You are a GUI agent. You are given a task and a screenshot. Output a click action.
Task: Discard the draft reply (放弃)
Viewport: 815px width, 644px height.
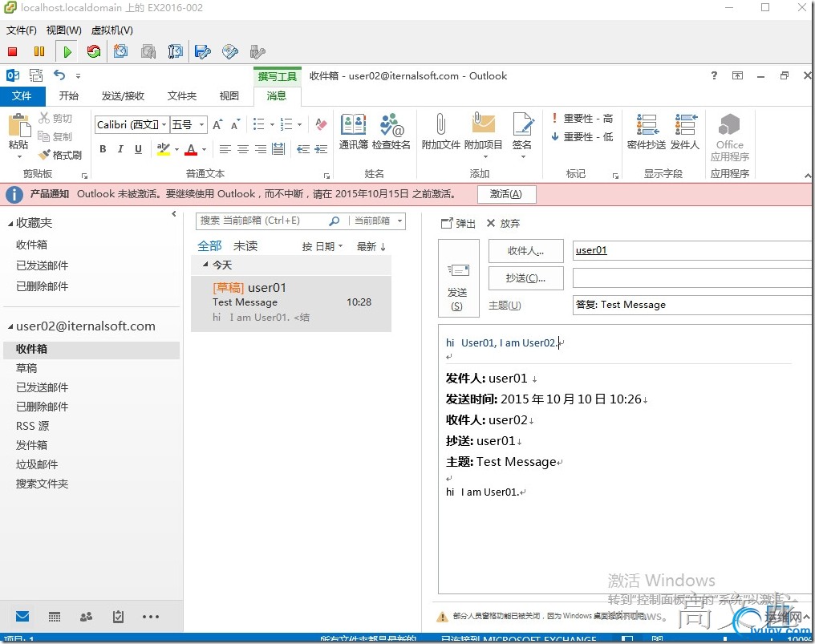tap(503, 224)
